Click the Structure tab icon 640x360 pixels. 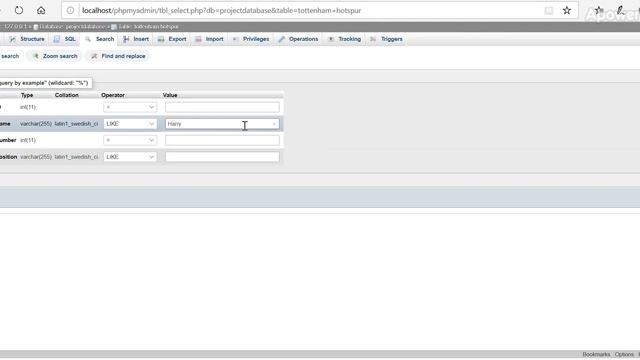pyautogui.click(x=12, y=39)
